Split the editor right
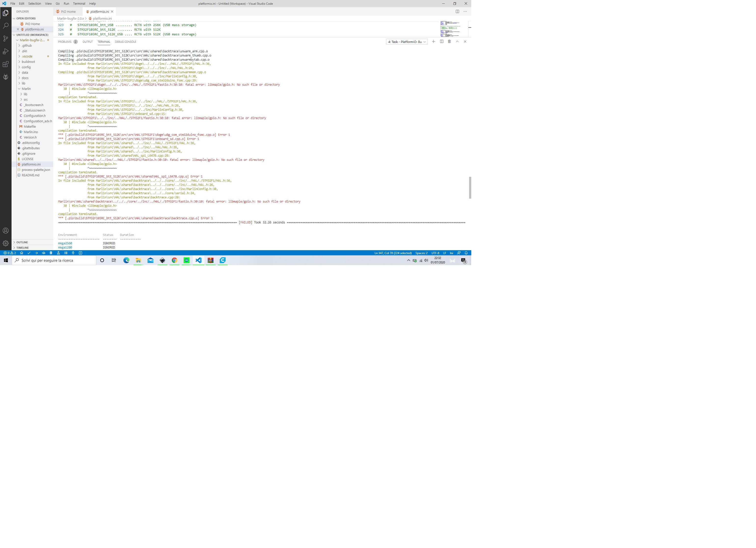756x548 pixels. (x=457, y=12)
